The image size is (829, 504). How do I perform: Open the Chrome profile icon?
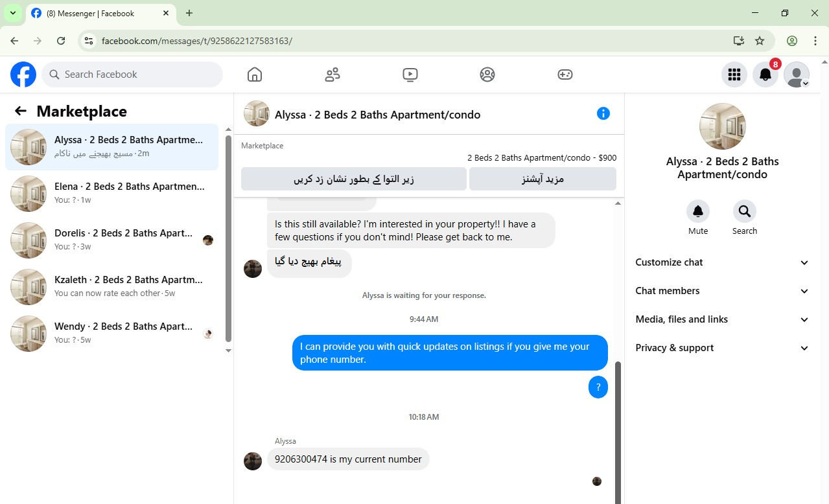[x=792, y=41]
